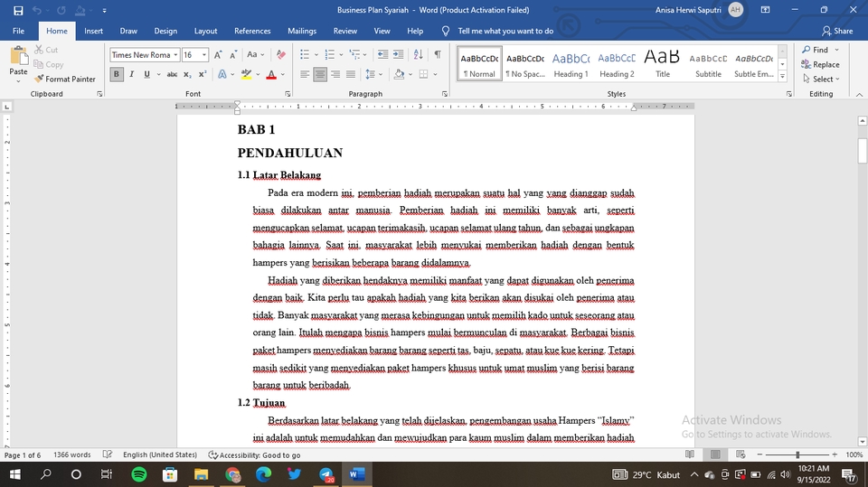Decrease paragraph indent icon
868x487 pixels.
tap(382, 54)
